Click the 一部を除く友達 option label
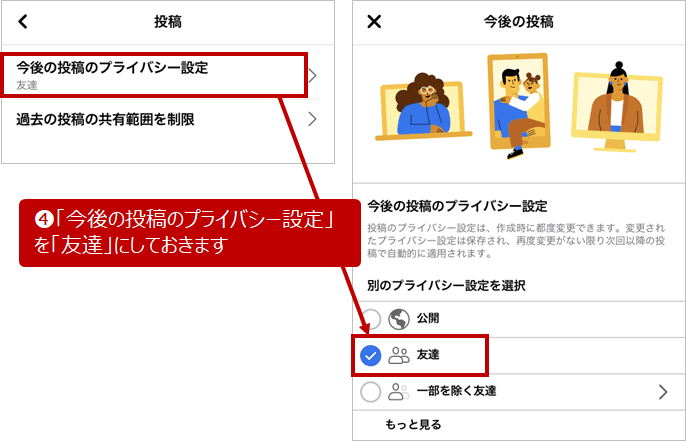The image size is (686, 441). [456, 391]
